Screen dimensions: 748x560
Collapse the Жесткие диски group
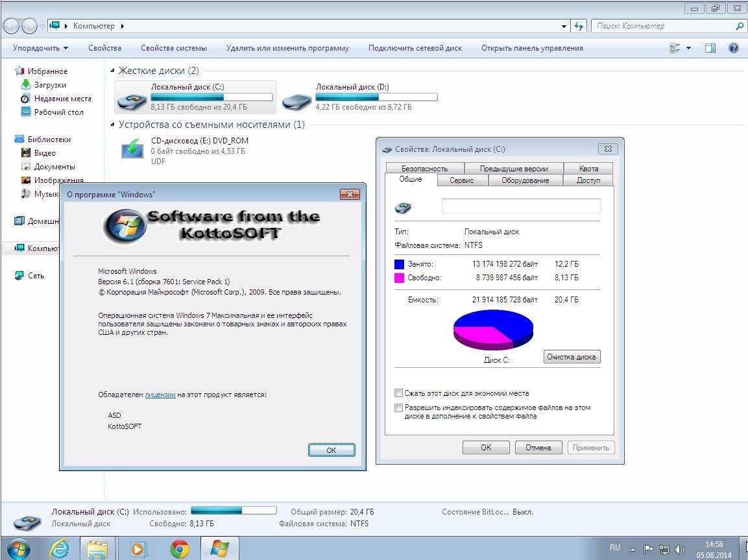click(113, 71)
